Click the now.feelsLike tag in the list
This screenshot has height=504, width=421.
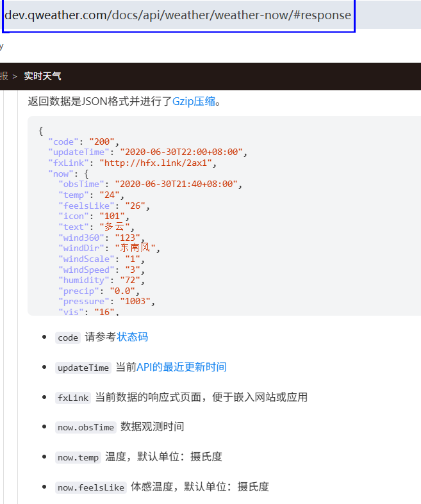91,487
